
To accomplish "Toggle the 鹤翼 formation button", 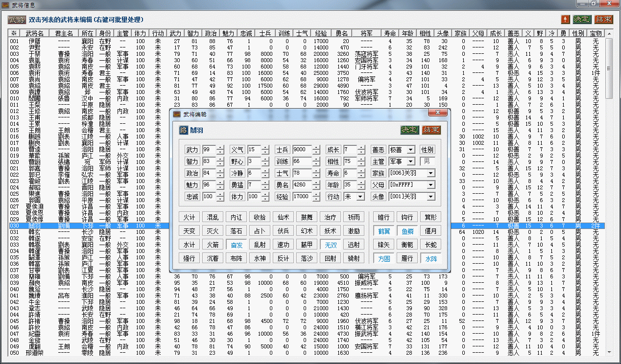I will tap(384, 231).
